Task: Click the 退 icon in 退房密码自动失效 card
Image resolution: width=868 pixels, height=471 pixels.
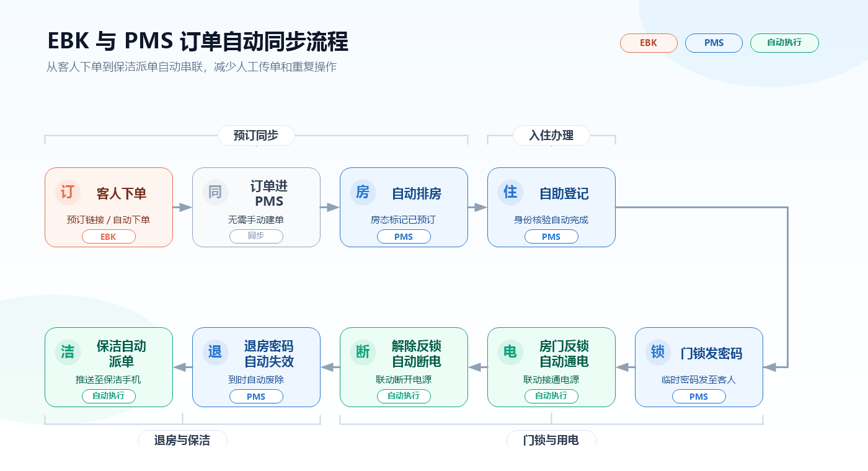Action: point(215,353)
